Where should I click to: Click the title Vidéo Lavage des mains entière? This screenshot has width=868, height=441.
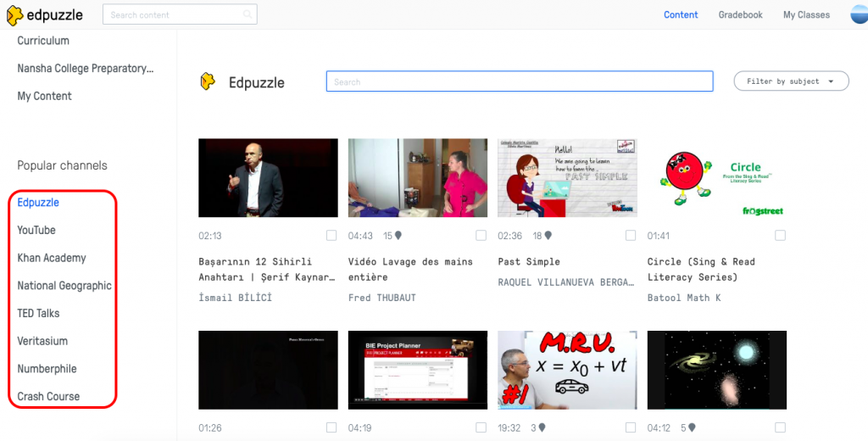[410, 269]
